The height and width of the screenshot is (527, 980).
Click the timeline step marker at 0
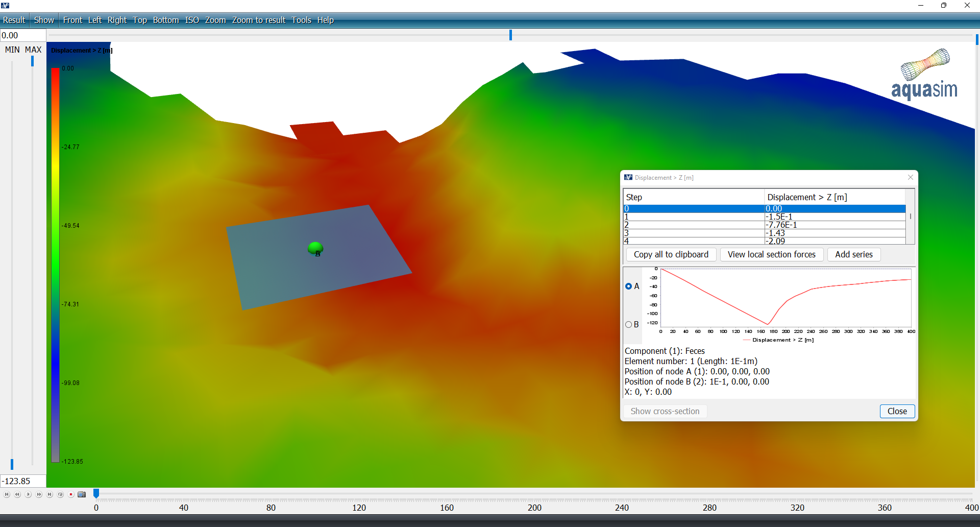96,493
